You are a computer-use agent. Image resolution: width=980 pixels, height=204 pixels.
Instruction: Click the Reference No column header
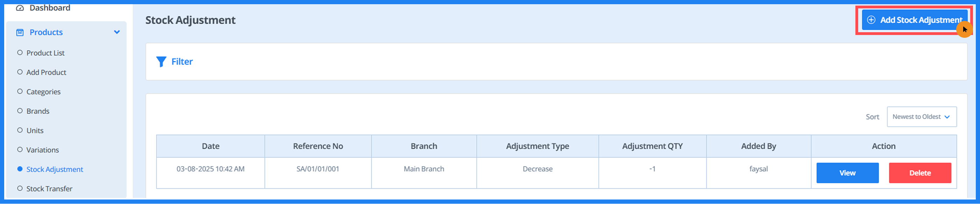(x=318, y=146)
